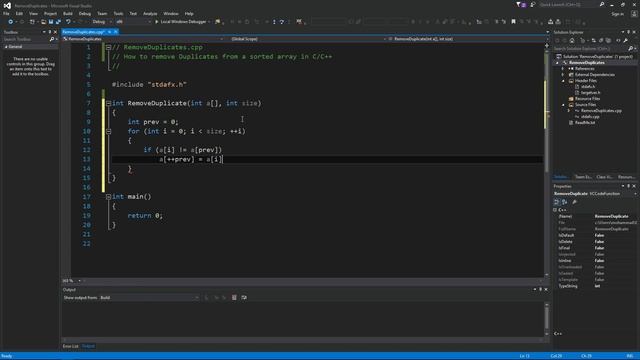This screenshot has height=360, width=640.
Task: Select stdafx.cpp in Solution Explorer
Action: click(590, 117)
